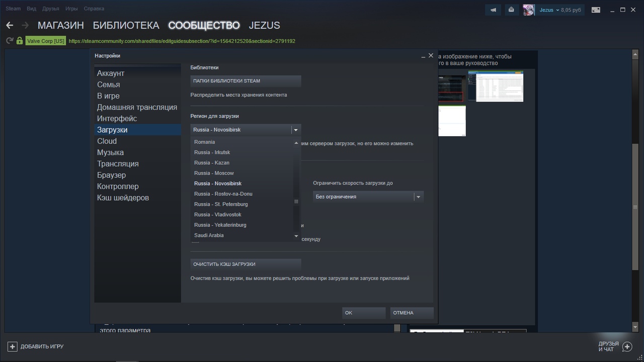Click region list scroll up arrow
This screenshot has width=644, height=362.
[x=296, y=143]
